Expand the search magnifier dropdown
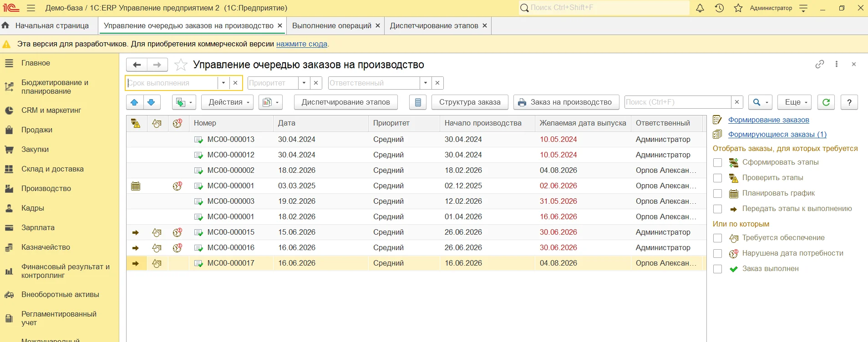 click(761, 102)
